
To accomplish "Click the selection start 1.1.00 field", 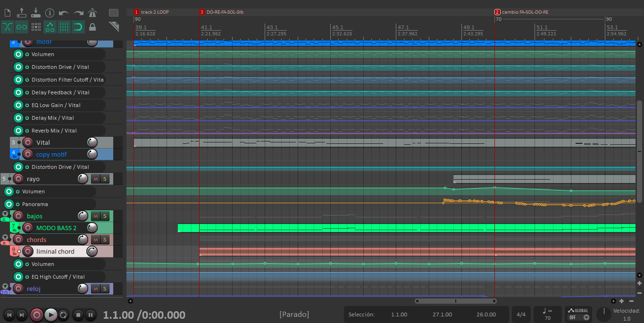I will coord(399,315).
